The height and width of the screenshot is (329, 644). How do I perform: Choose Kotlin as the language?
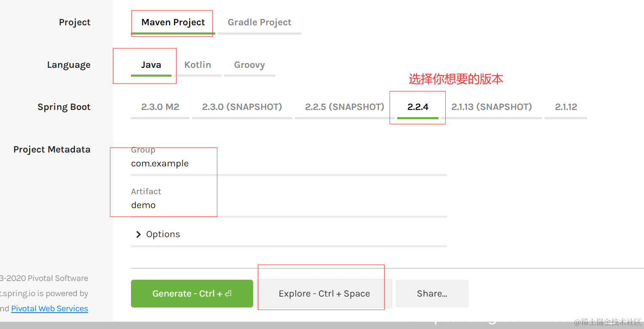click(198, 65)
